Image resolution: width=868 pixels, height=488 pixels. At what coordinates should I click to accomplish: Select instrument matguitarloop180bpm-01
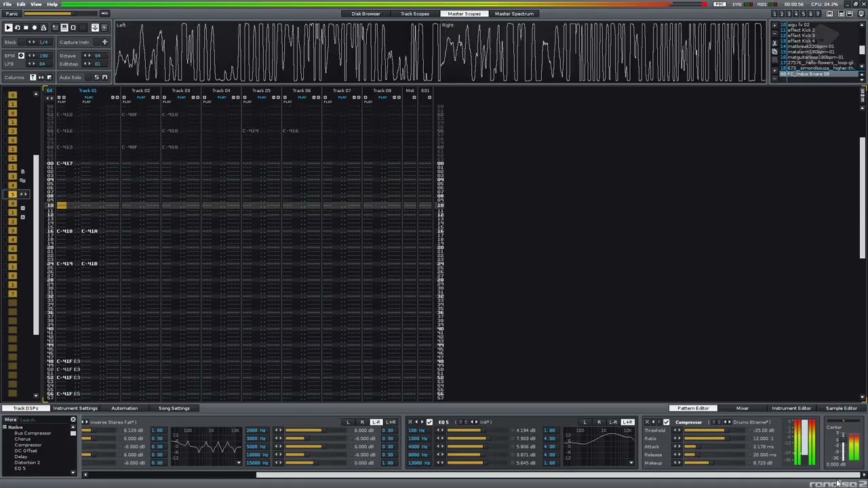pyautogui.click(x=816, y=57)
